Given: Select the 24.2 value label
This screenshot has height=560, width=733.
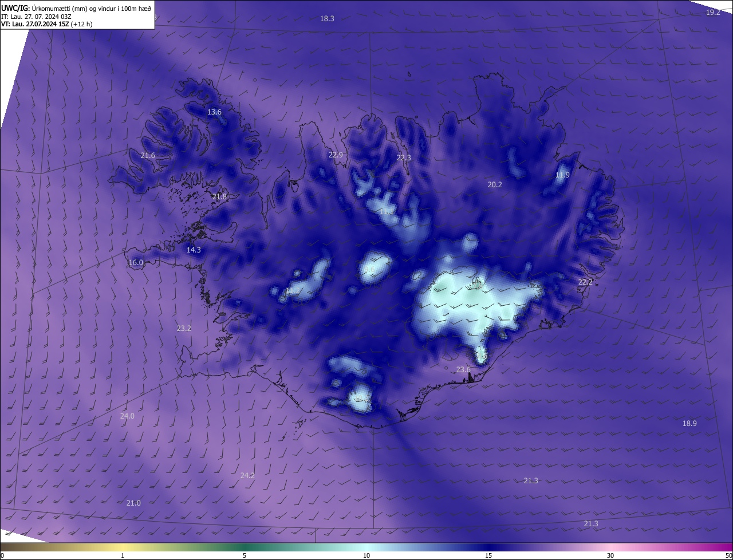Looking at the screenshot, I should (x=247, y=475).
